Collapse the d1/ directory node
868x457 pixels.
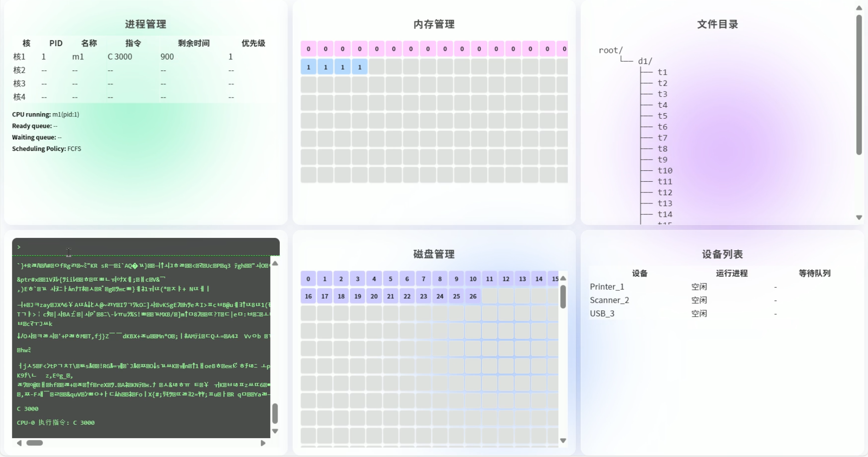645,61
